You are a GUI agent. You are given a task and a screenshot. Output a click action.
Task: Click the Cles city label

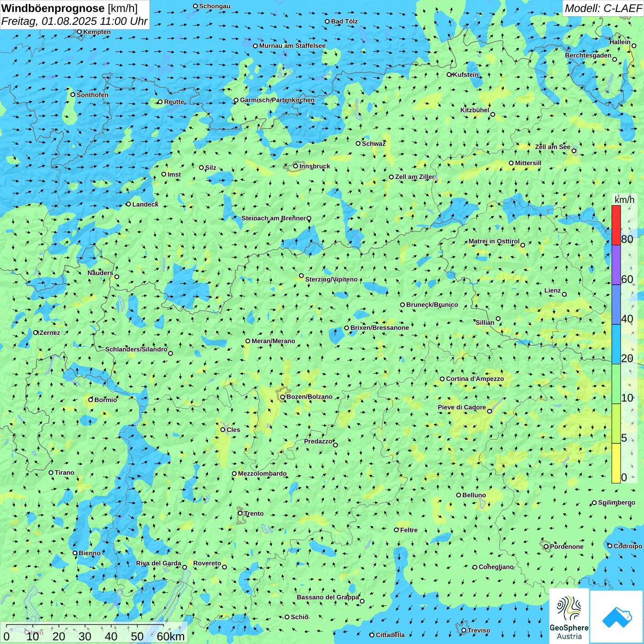pos(233,430)
